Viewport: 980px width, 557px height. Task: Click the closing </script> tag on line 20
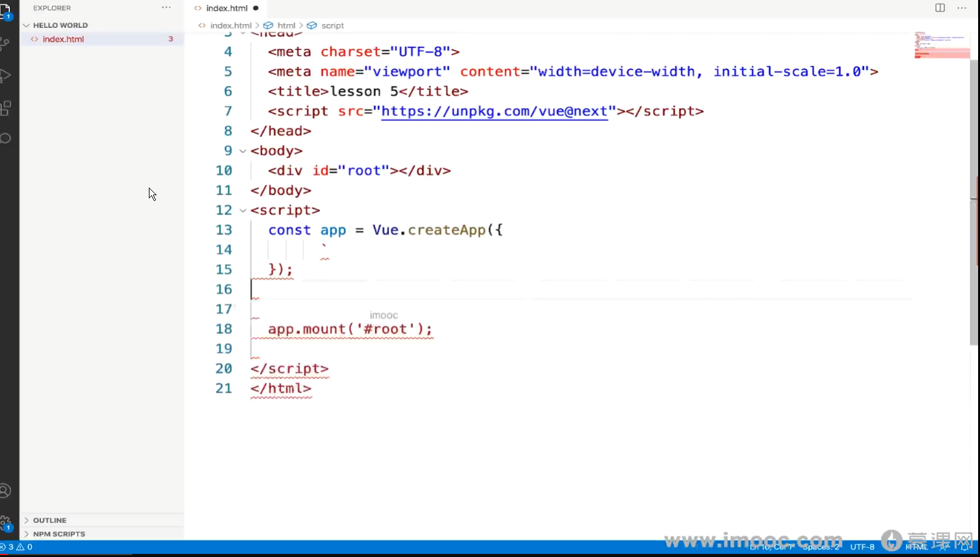pos(290,369)
